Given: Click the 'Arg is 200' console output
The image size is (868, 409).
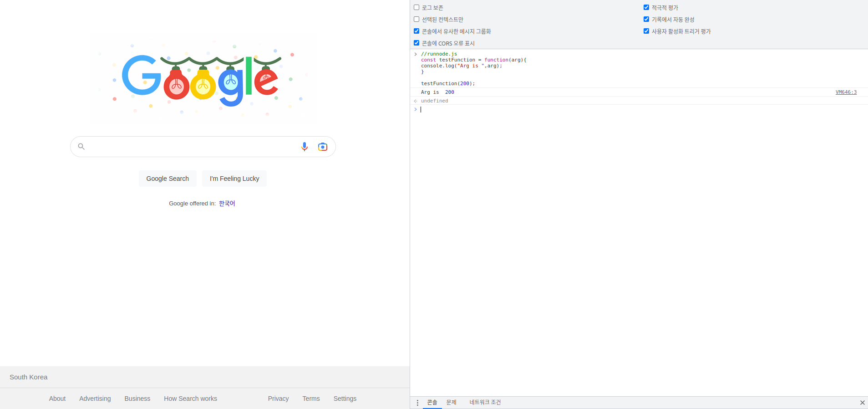Looking at the screenshot, I should [437, 92].
